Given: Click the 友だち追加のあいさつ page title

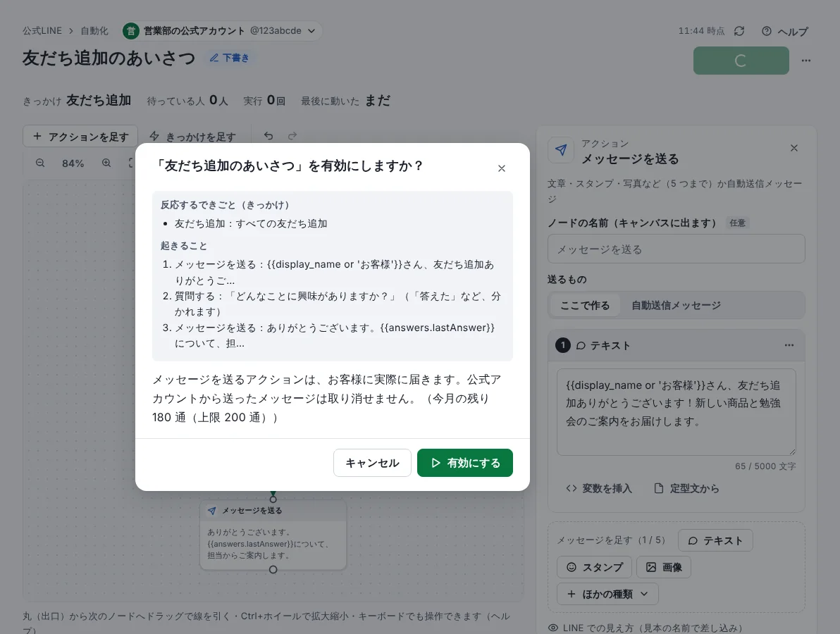Looking at the screenshot, I should pyautogui.click(x=109, y=58).
